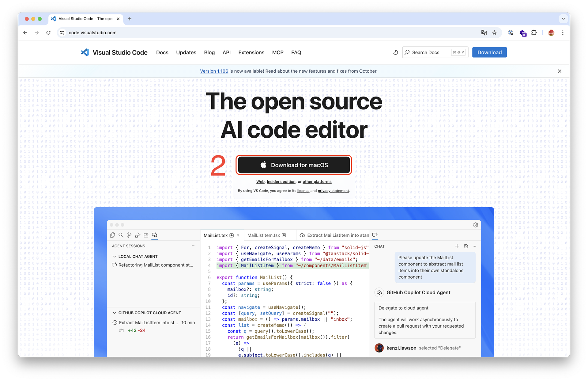
Task: Open the Version 1.106 release notes link
Action: [x=214, y=71]
